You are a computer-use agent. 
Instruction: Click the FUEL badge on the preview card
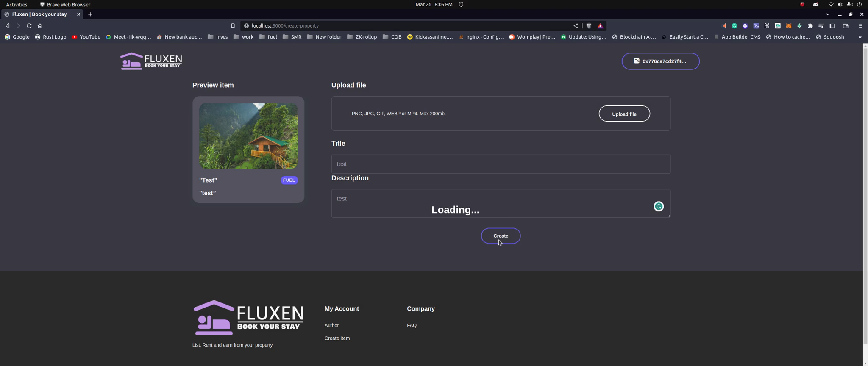click(289, 180)
